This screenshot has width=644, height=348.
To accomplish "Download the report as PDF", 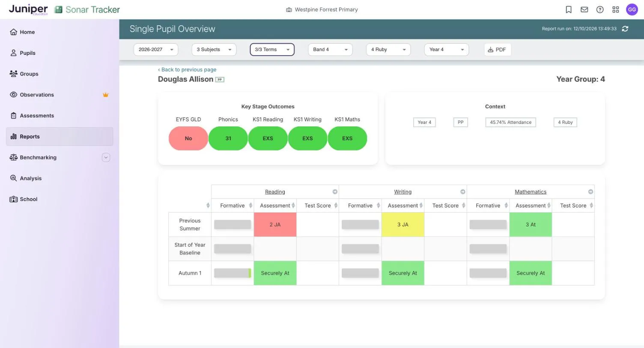I will point(498,50).
